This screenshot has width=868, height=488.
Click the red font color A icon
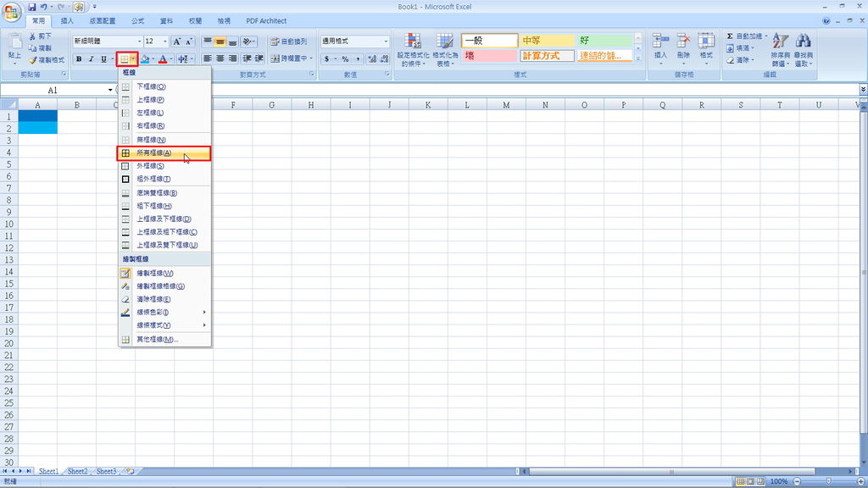click(163, 58)
